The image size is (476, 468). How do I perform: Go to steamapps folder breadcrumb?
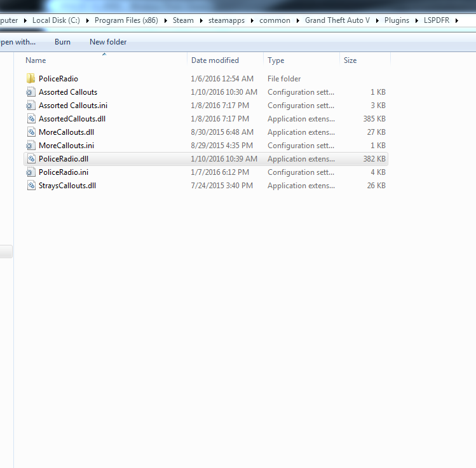click(x=226, y=20)
